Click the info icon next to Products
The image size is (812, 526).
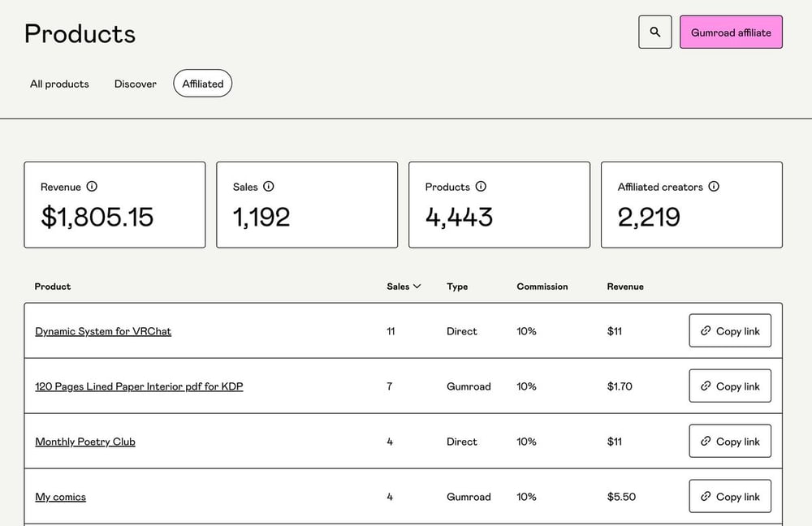click(481, 186)
